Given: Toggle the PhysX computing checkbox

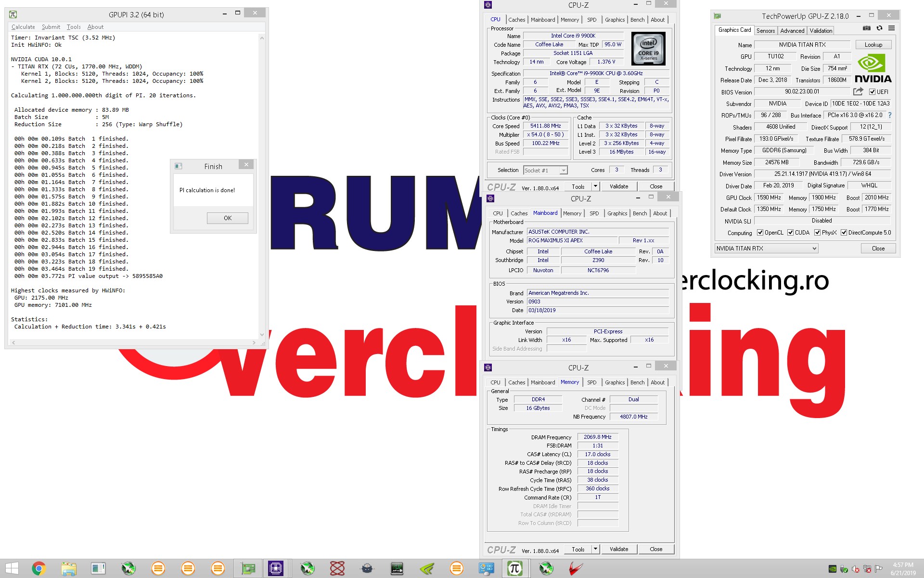Looking at the screenshot, I should pyautogui.click(x=817, y=233).
